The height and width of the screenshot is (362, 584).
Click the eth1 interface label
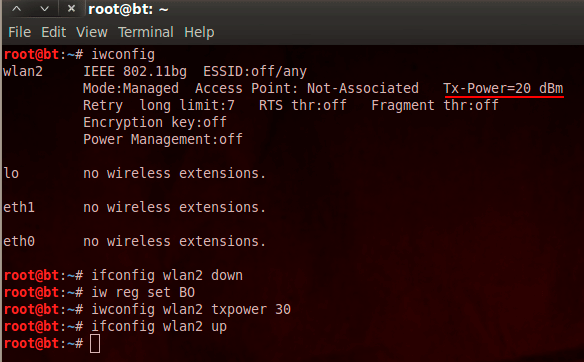tap(19, 207)
